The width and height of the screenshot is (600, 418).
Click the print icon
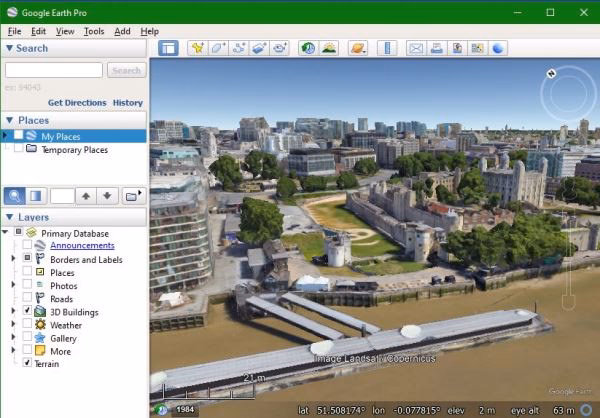point(437,48)
